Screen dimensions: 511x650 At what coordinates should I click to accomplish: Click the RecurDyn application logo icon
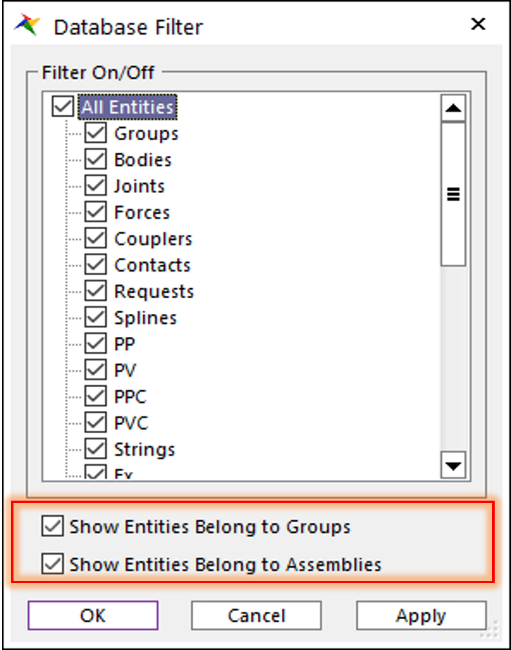[x=27, y=25]
